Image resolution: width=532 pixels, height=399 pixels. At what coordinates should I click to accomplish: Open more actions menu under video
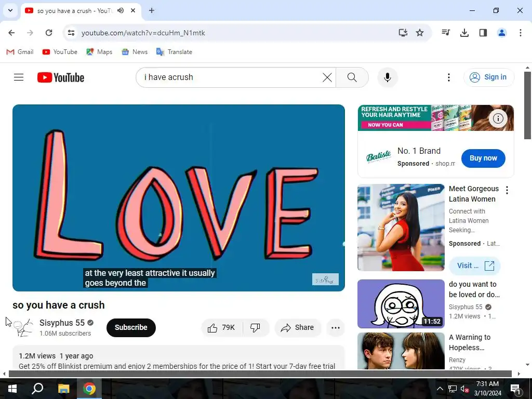click(335, 327)
